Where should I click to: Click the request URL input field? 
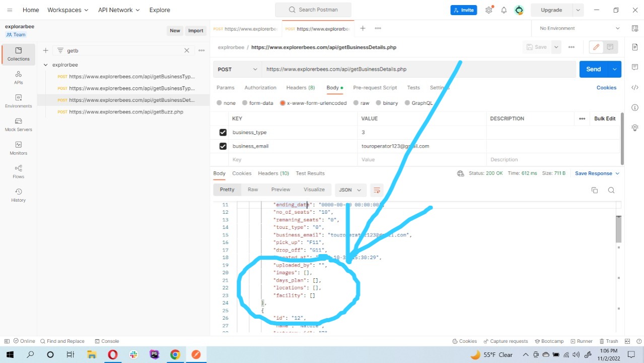coord(418,69)
